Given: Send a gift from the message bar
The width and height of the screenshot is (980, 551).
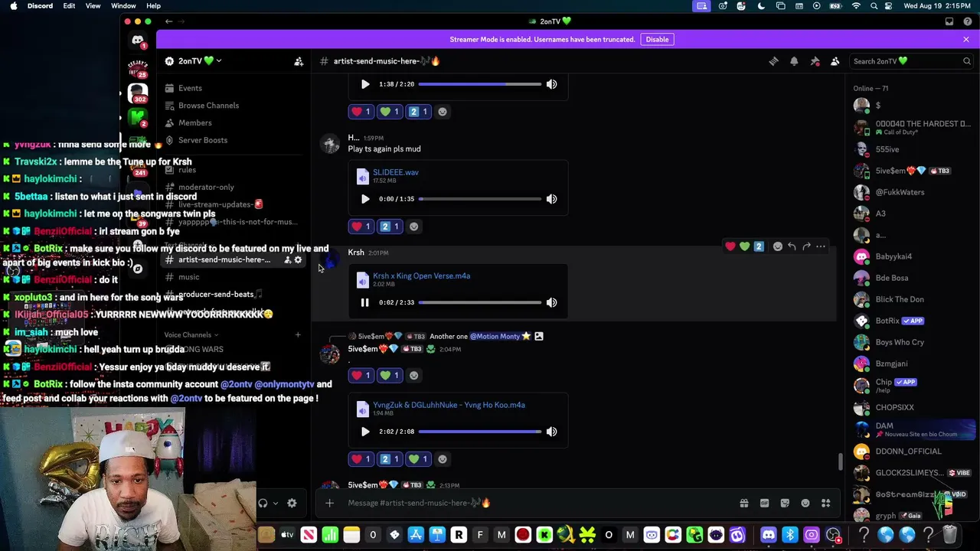Looking at the screenshot, I should [743, 503].
